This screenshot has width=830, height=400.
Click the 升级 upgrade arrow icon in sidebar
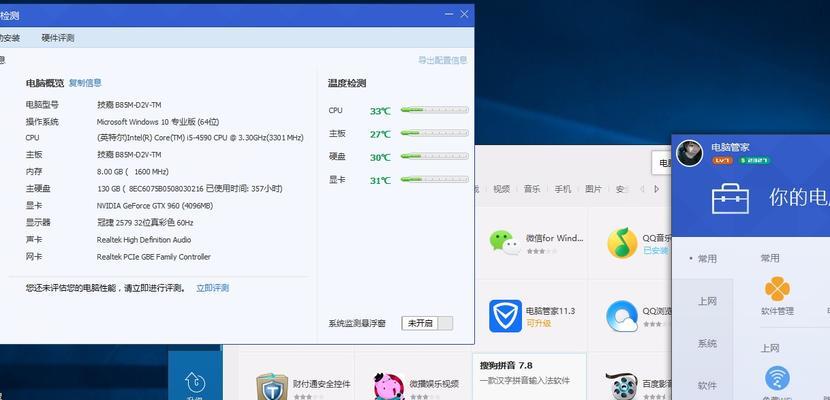point(195,383)
